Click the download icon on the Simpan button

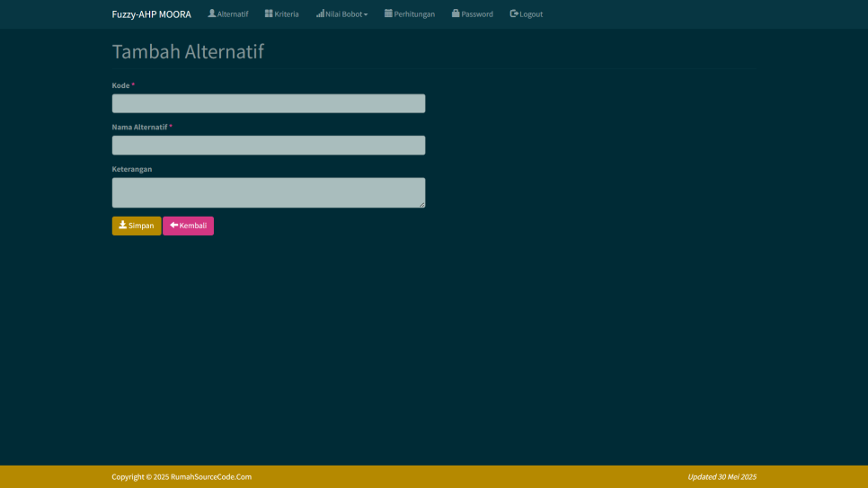pyautogui.click(x=123, y=226)
